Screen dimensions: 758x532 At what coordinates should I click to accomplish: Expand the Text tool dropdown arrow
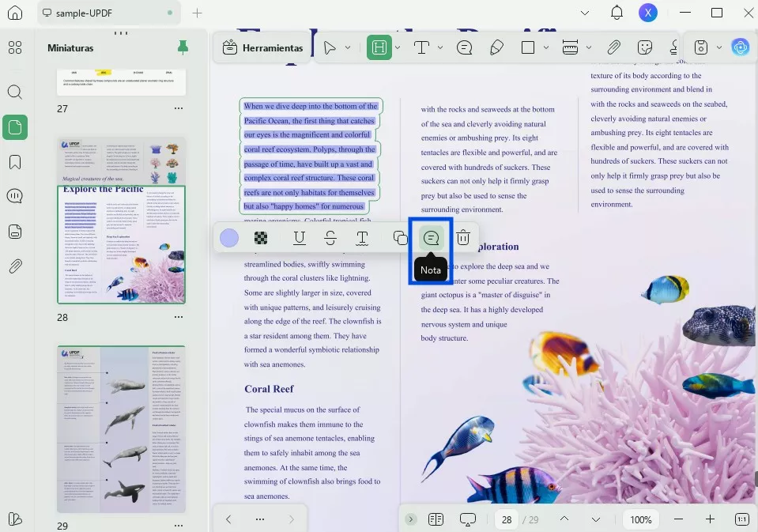440,47
